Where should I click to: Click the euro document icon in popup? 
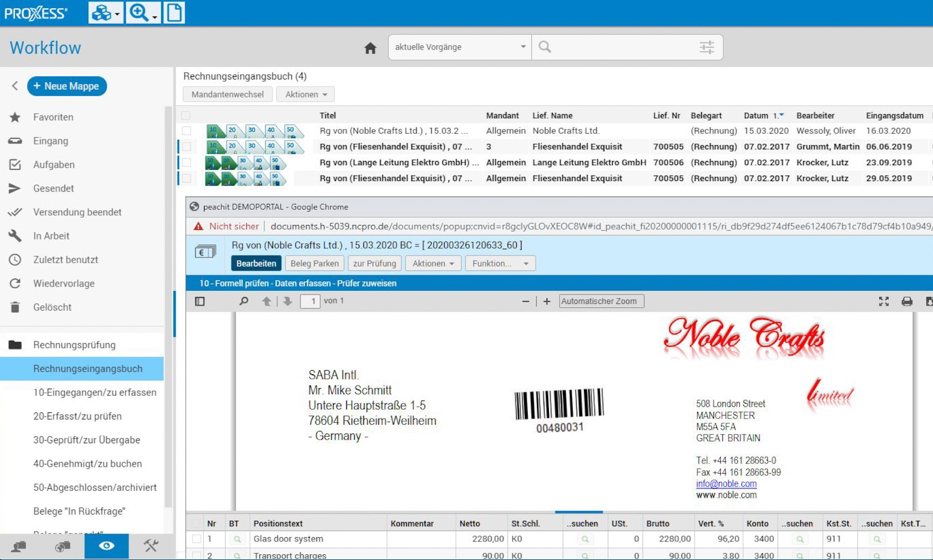(x=205, y=252)
